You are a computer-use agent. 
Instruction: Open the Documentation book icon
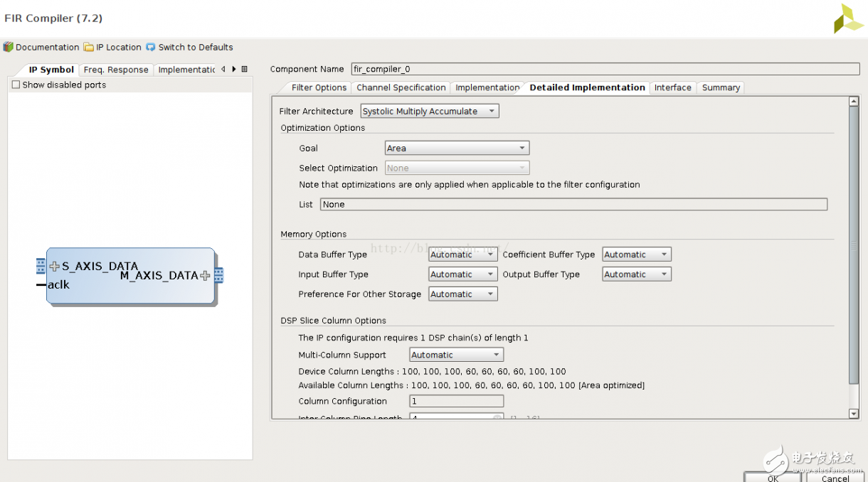click(9, 47)
